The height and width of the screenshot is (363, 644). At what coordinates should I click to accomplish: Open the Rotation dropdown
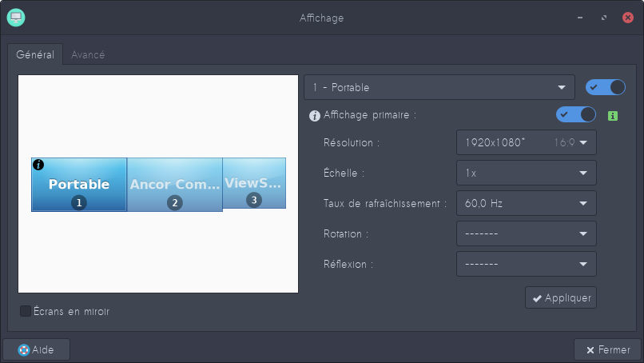tap(526, 233)
